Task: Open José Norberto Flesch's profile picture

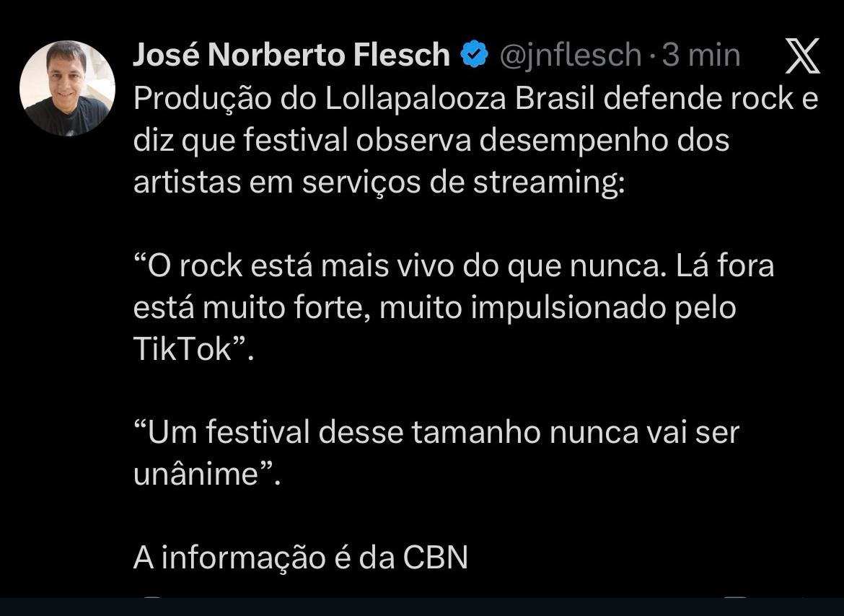Action: point(67,88)
